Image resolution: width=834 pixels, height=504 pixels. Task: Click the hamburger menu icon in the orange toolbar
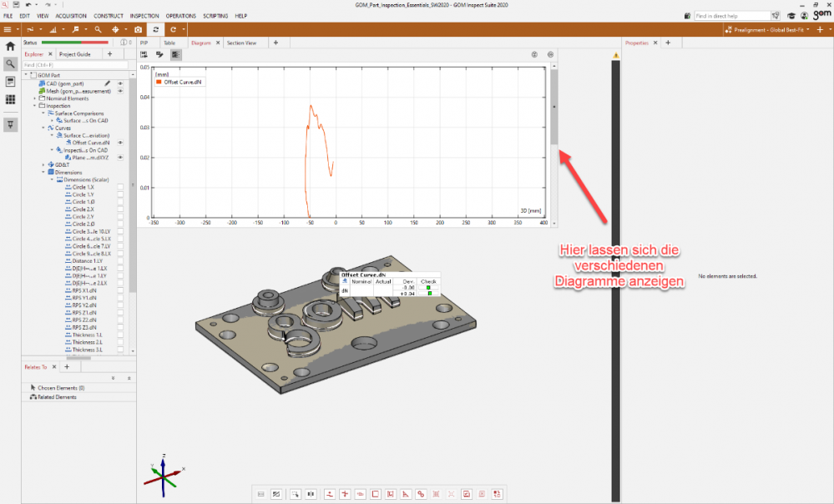point(8,30)
